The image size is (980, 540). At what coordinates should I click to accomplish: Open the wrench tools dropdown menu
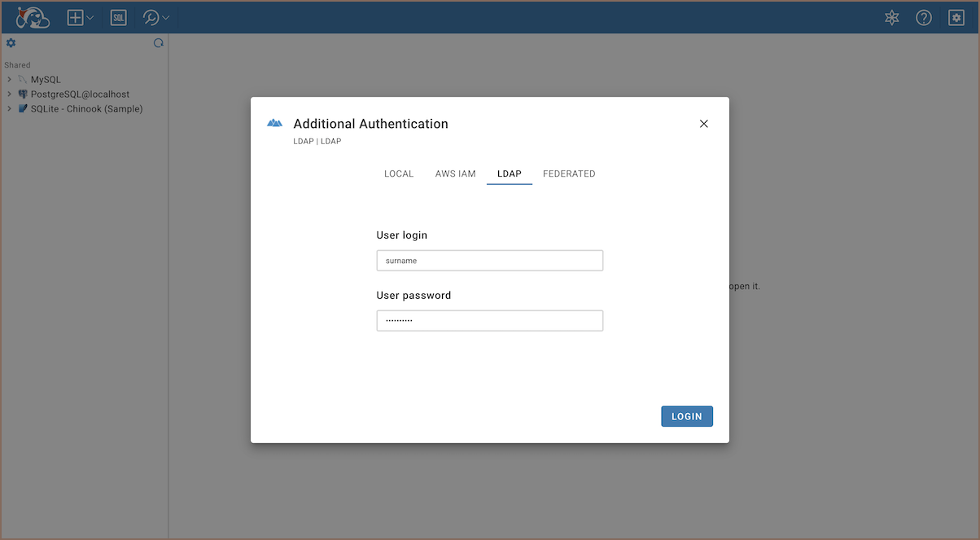click(155, 17)
